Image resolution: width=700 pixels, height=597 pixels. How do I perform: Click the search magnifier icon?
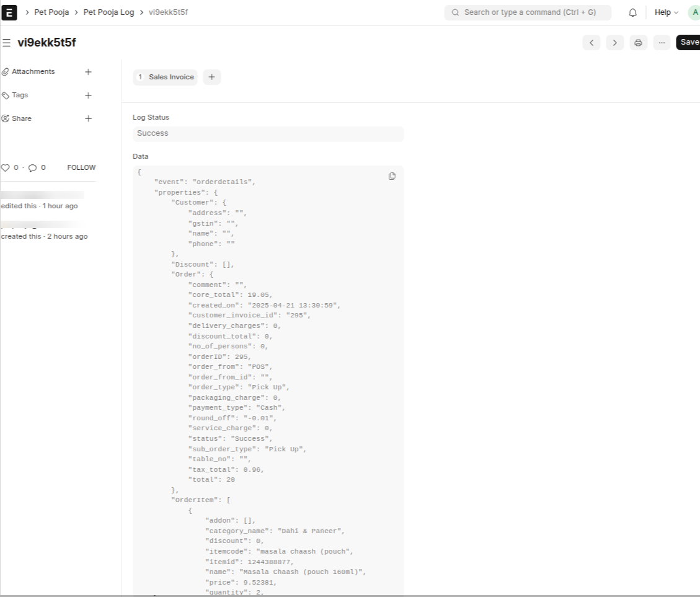click(455, 12)
